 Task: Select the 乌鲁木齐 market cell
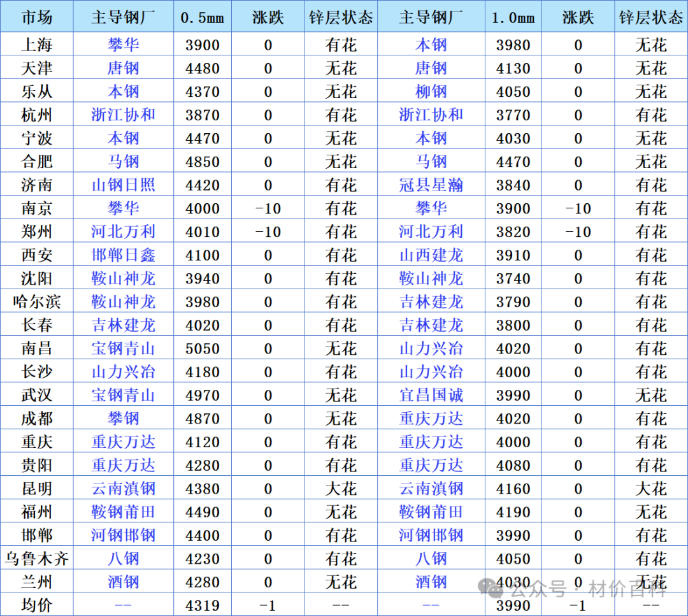coord(37,559)
